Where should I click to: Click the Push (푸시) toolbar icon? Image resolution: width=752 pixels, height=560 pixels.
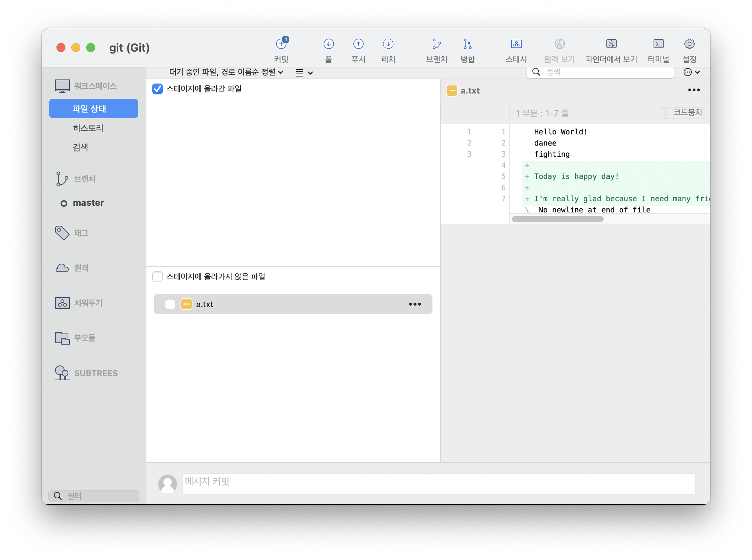(358, 44)
